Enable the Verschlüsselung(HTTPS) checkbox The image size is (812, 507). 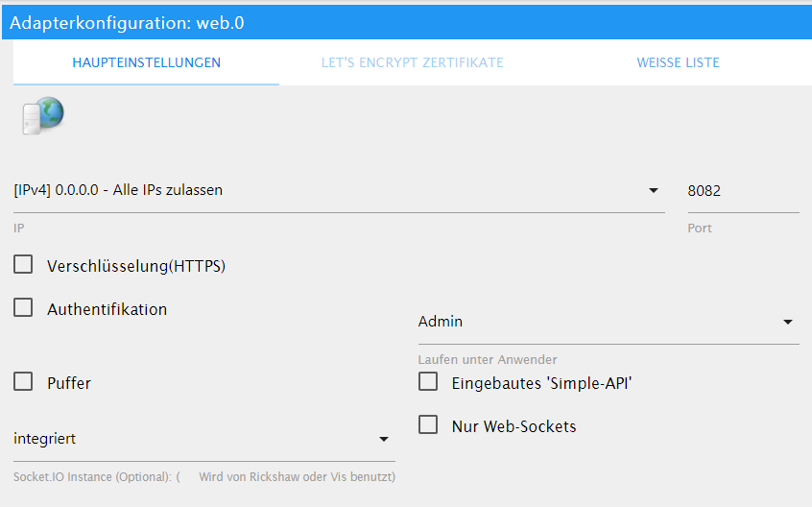[x=23, y=264]
